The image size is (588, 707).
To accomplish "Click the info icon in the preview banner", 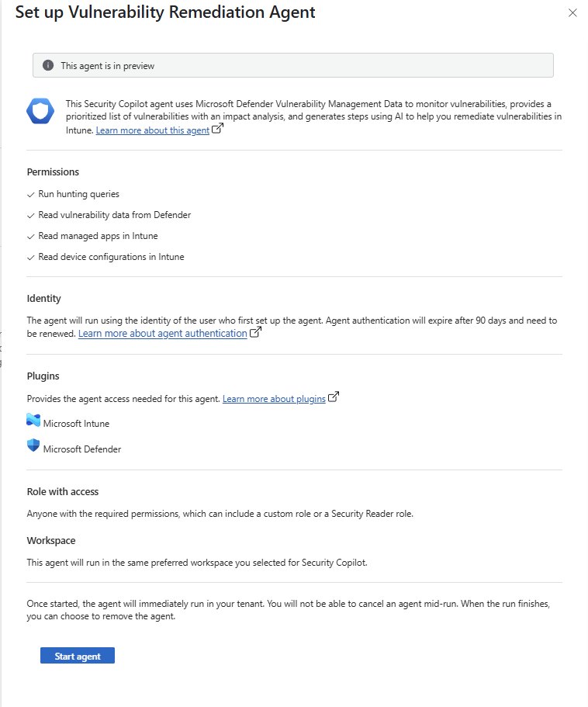I will [x=48, y=65].
